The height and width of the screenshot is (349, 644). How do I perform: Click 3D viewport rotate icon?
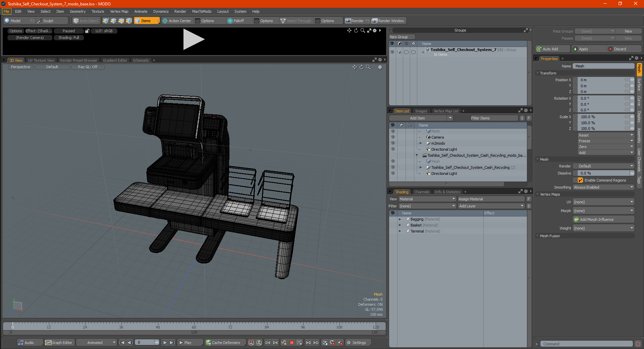tap(361, 67)
